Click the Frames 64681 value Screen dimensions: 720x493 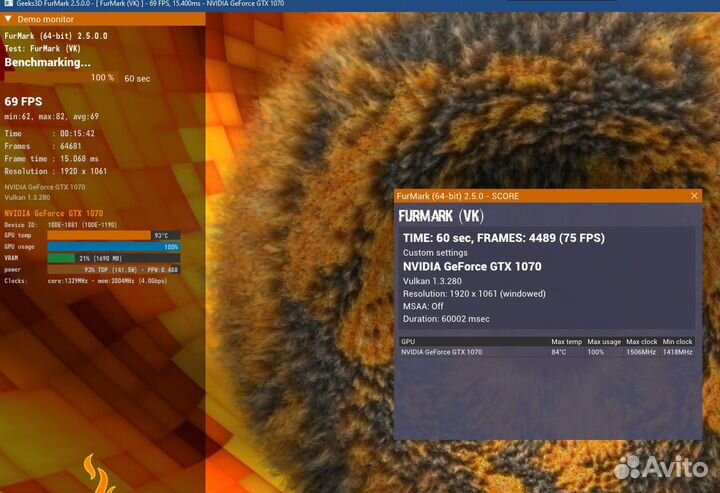tap(71, 146)
